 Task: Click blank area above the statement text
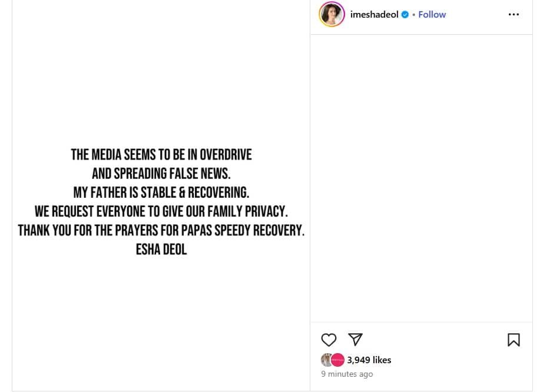click(x=161, y=71)
